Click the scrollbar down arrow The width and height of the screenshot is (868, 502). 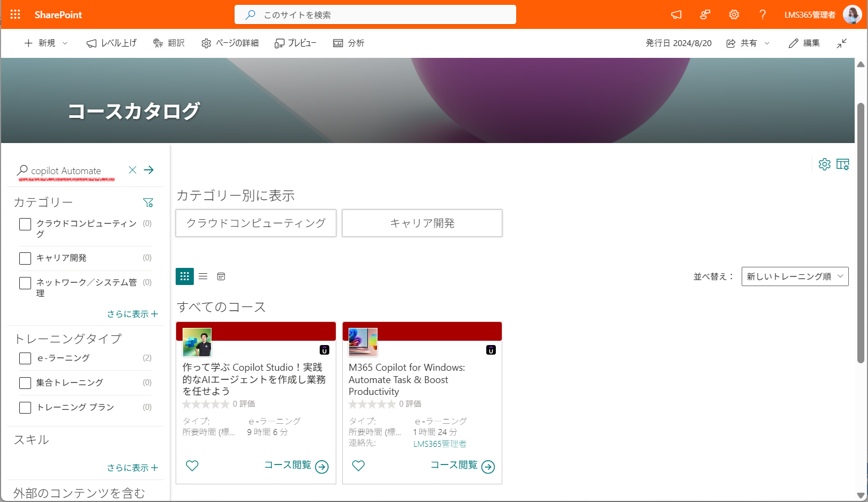pyautogui.click(x=861, y=496)
